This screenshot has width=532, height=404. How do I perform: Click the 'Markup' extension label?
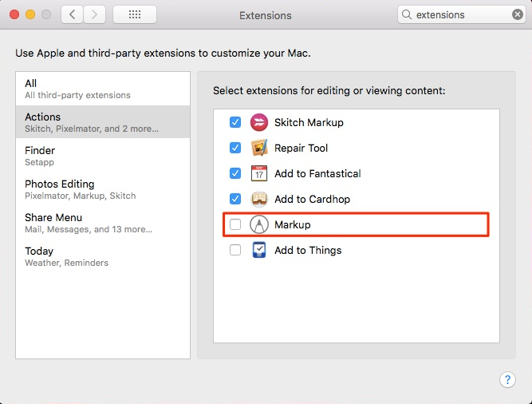tap(293, 224)
